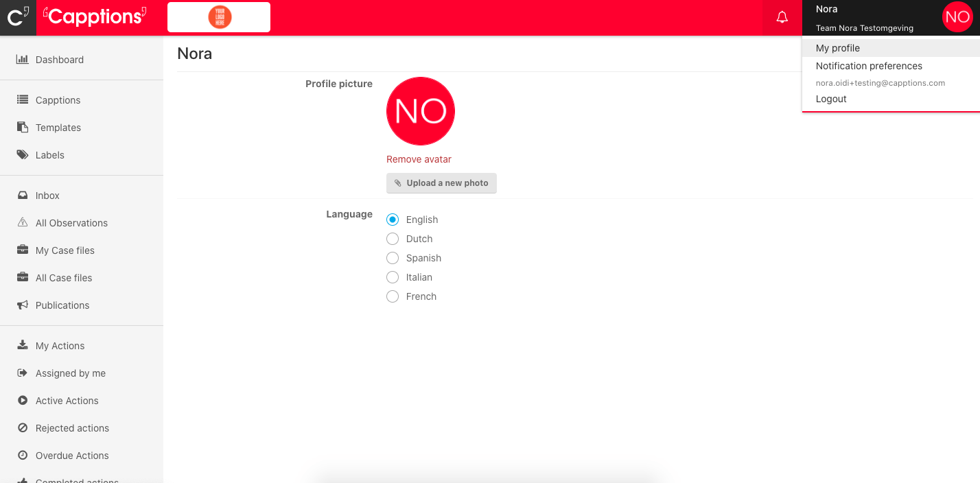The image size is (980, 483).
Task: Click the Templates document icon
Action: (x=22, y=128)
